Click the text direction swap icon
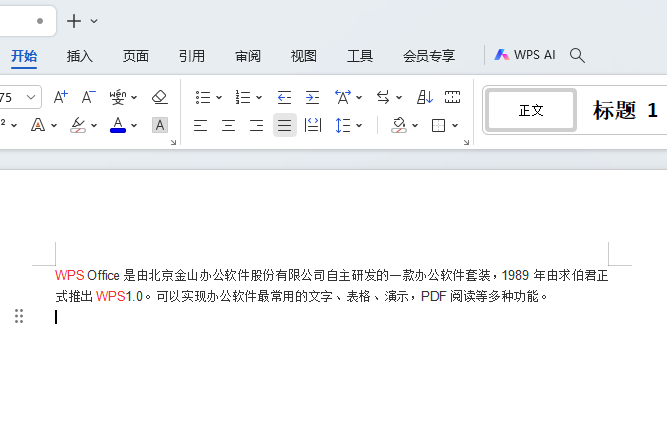 coord(383,97)
